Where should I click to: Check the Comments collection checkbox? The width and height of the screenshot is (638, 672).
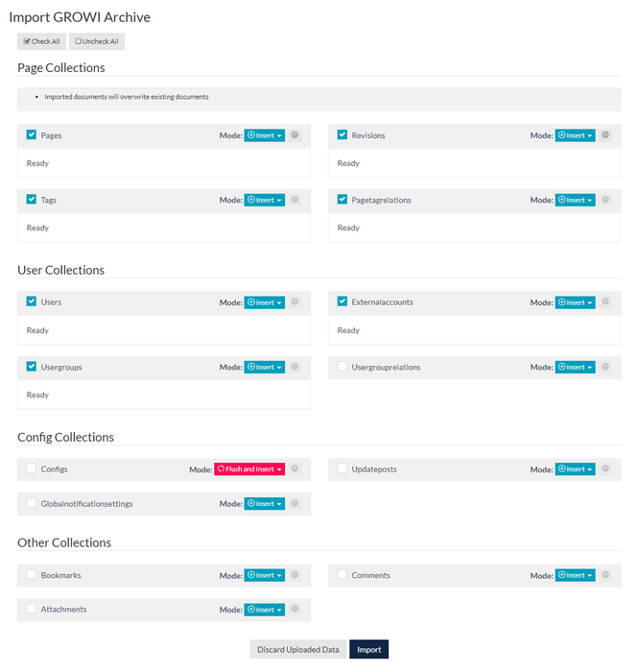(x=343, y=575)
